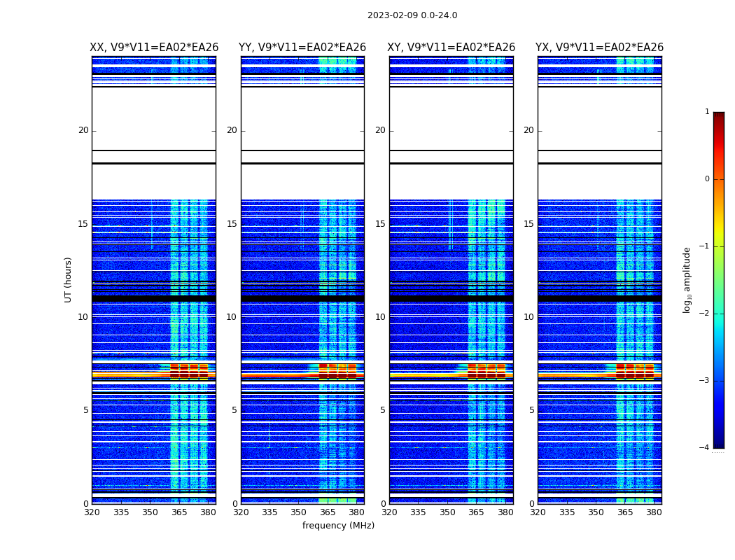Select the XX polarization panel title
The height and width of the screenshot is (560, 735).
[154, 48]
